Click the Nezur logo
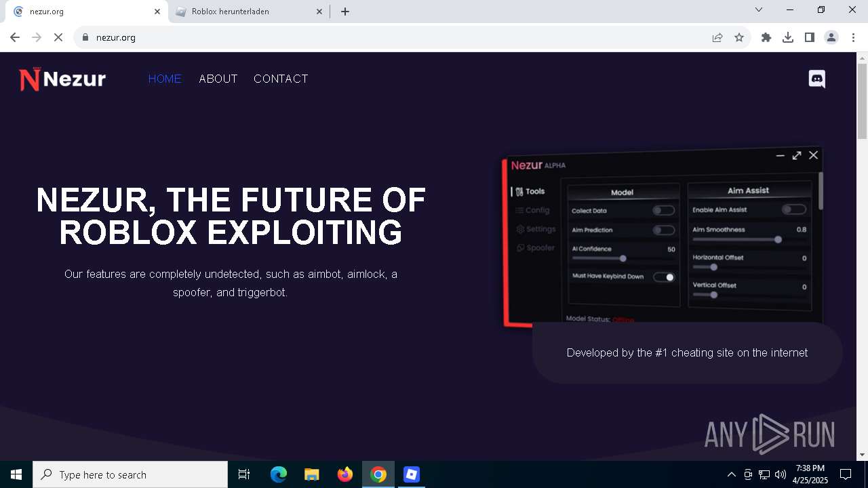Screen dimensions: 868x488 tap(62, 79)
